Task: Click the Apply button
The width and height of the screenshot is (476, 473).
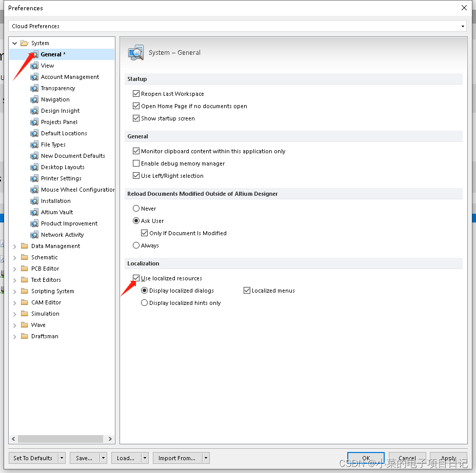Action: pos(448,458)
